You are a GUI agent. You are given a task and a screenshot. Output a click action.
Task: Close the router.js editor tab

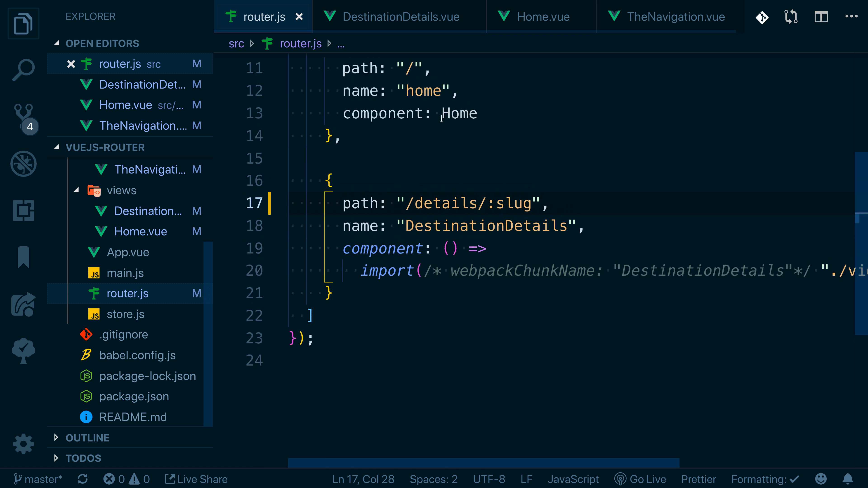(x=299, y=16)
